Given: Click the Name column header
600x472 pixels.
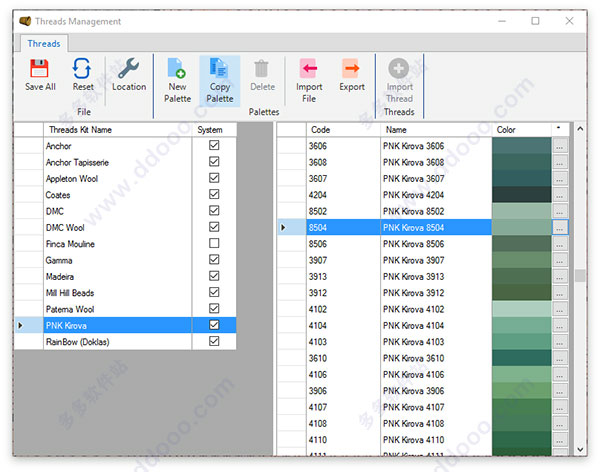Looking at the screenshot, I should (436, 130).
